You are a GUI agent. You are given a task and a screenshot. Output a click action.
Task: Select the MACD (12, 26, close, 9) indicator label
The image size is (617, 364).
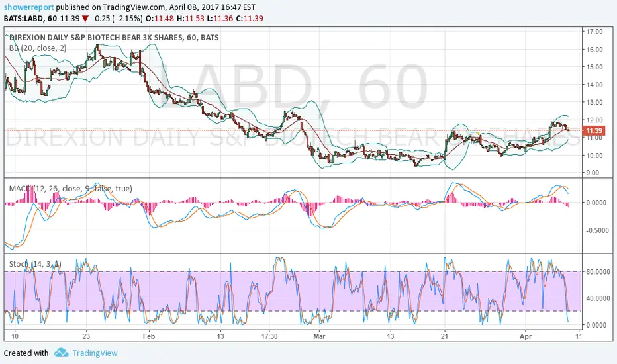click(x=70, y=189)
